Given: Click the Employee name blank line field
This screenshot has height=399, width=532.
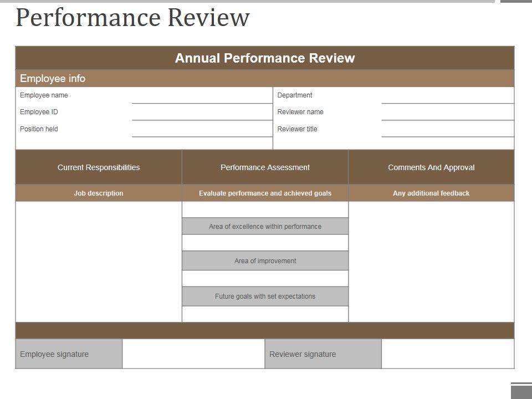Looking at the screenshot, I should tap(202, 96).
